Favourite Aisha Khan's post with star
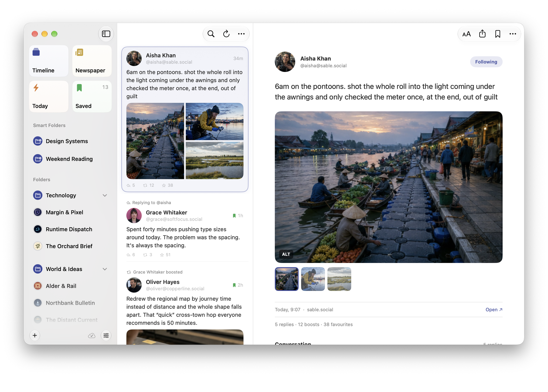Screen dimensions: 548x392 (164, 185)
